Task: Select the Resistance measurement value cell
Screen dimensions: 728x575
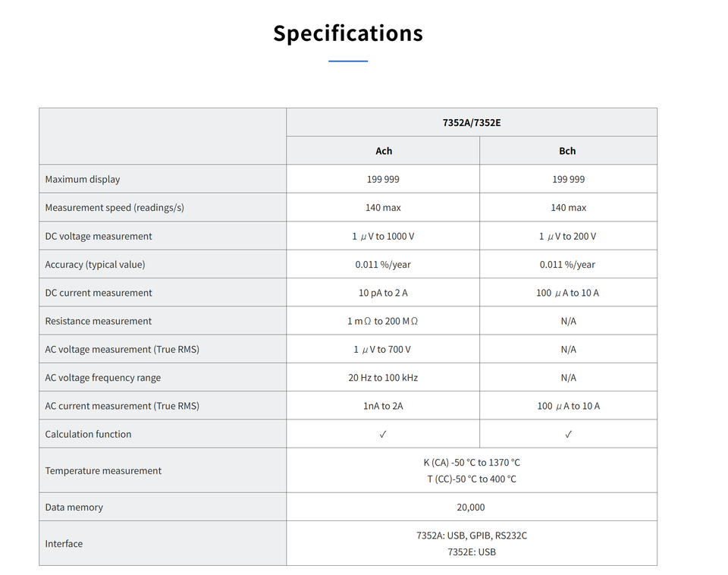Action: click(x=382, y=322)
